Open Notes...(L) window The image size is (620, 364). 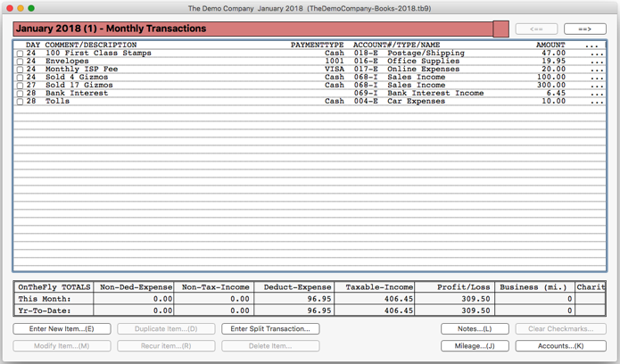tap(475, 329)
